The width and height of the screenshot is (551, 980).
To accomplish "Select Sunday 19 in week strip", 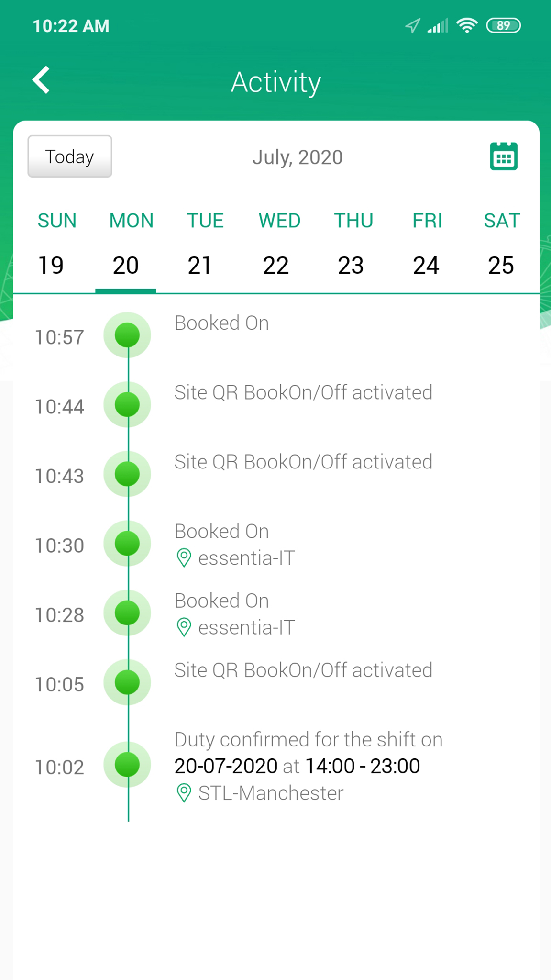I will pos(52,265).
